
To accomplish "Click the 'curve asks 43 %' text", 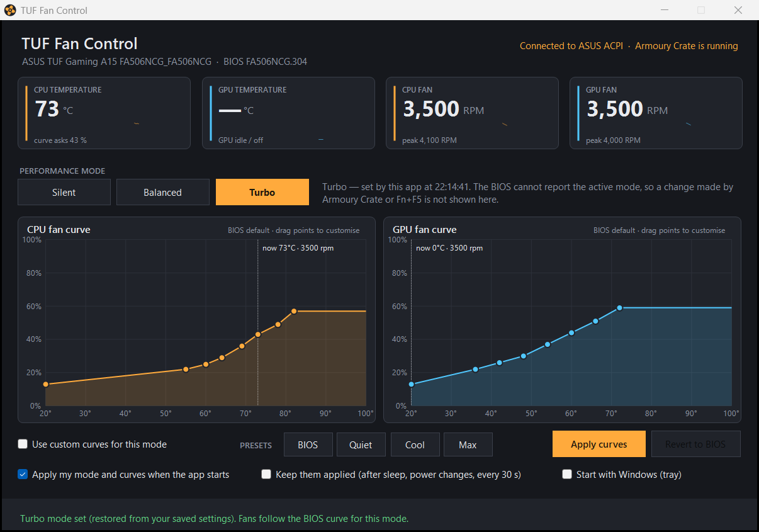I will pyautogui.click(x=60, y=140).
